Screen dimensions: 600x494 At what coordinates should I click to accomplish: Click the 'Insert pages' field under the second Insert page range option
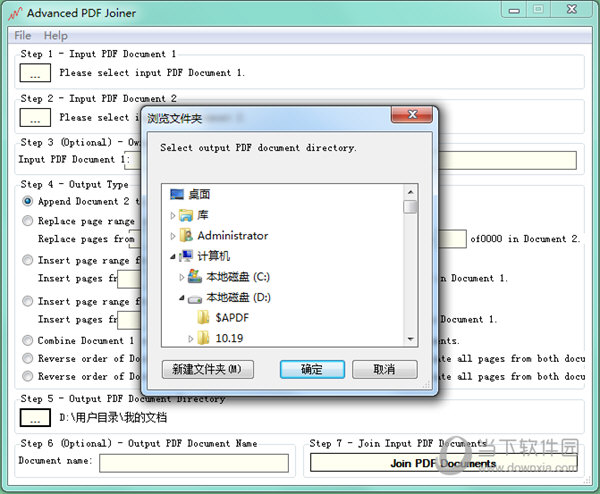pos(129,320)
